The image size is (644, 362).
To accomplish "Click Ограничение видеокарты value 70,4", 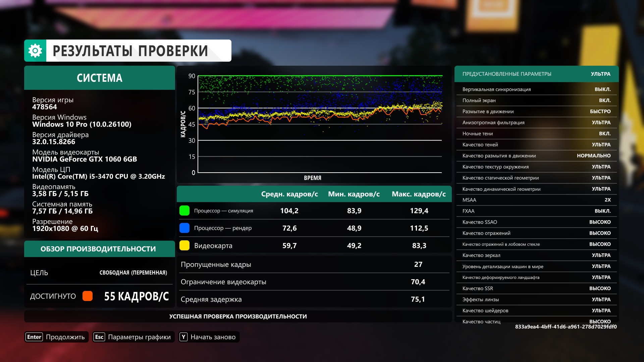I will [x=418, y=282].
